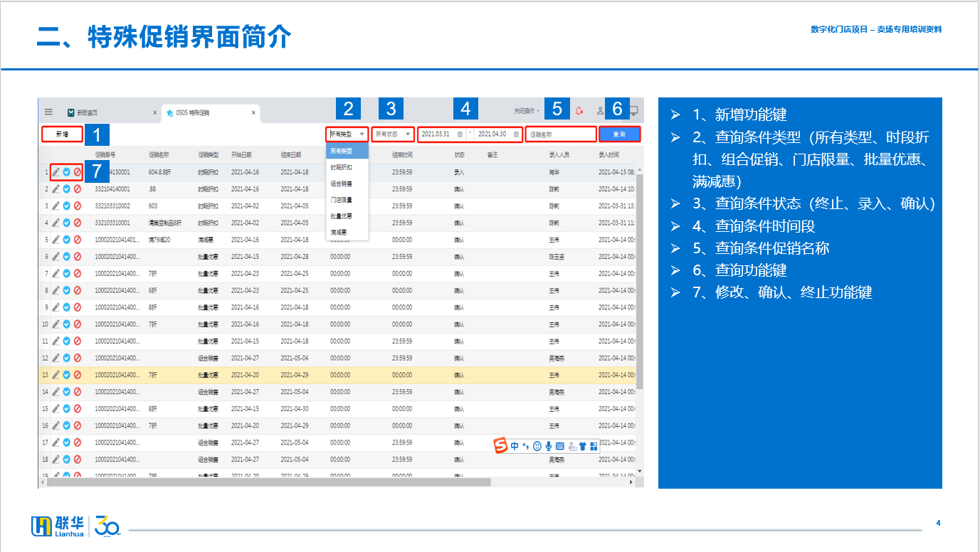This screenshot has height=552, width=980.
Task: Click red stop icon for 332103310002
Action: click(x=78, y=206)
